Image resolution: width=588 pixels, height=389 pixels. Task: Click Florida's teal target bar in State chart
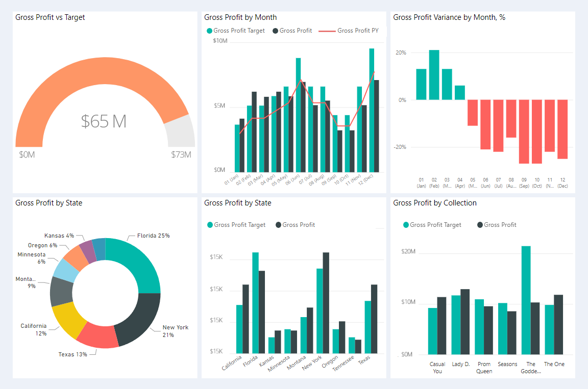point(255,303)
